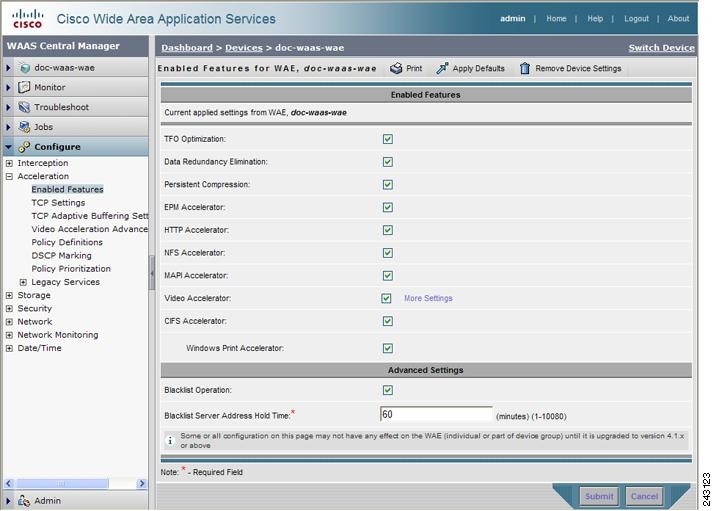Image resolution: width=712 pixels, height=511 pixels.
Task: Uncheck the NFS Accelerator
Action: tap(388, 253)
